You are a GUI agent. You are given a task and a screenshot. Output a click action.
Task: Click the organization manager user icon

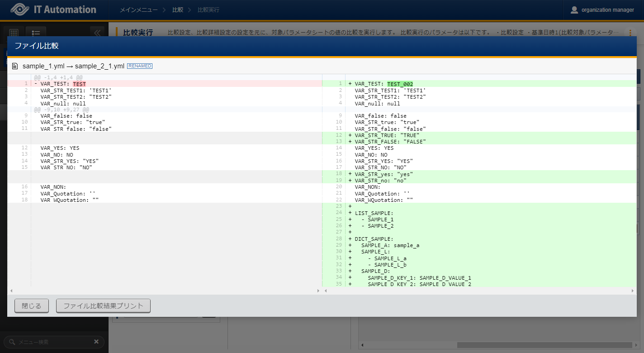click(574, 10)
